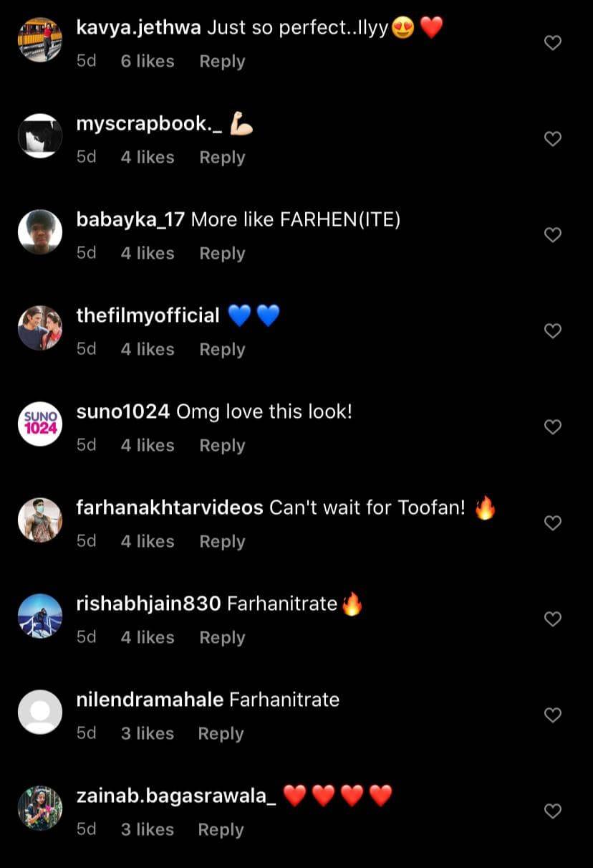The image size is (593, 868).
Task: Open suno1024's profile avatar
Action: 40,424
